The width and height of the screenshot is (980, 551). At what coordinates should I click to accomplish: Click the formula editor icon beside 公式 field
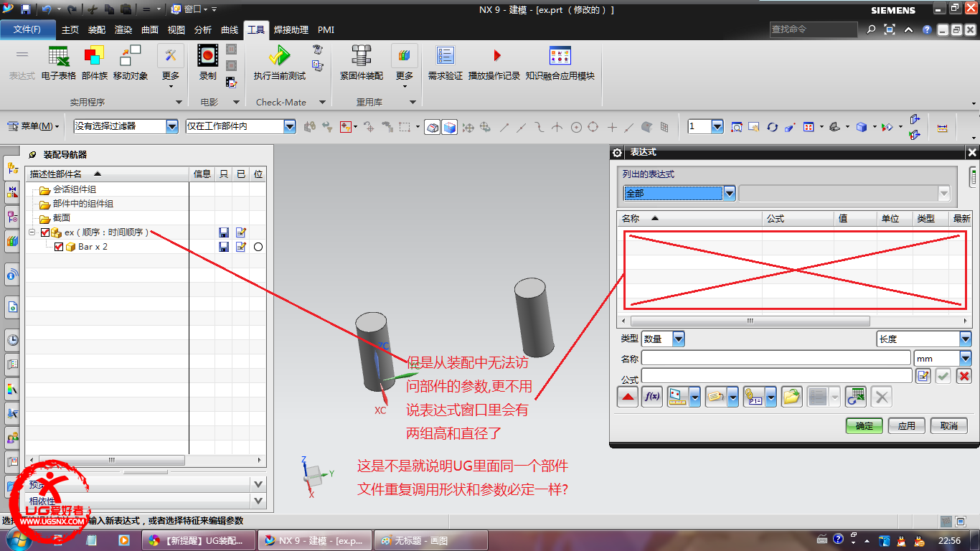[x=923, y=376]
